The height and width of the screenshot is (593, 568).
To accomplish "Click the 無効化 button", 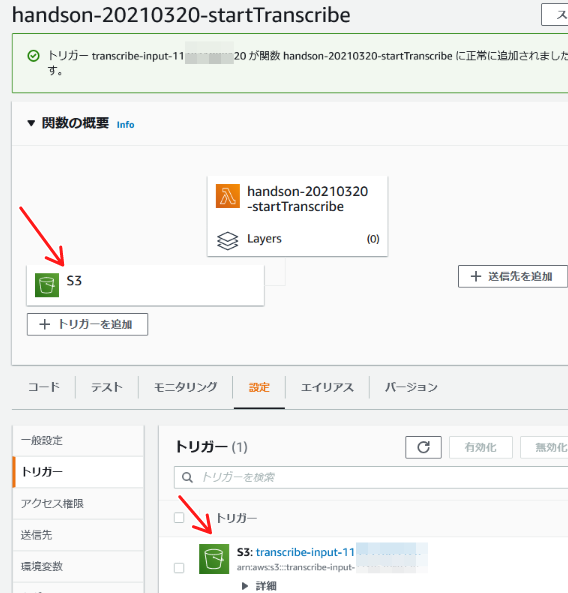I will click(544, 447).
